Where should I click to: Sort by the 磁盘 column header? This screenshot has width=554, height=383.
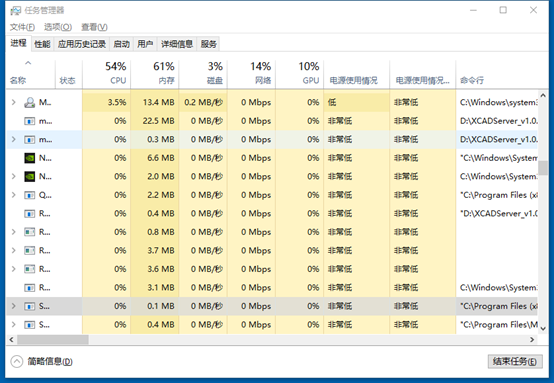pyautogui.click(x=203, y=73)
